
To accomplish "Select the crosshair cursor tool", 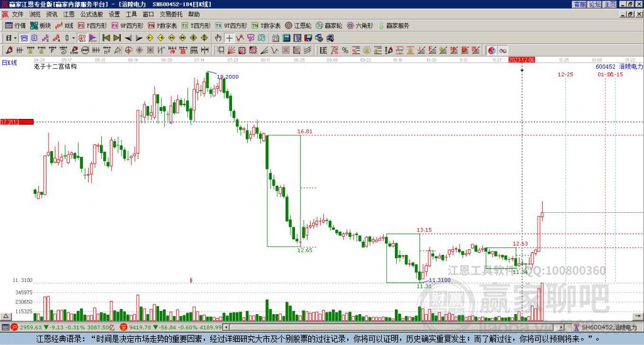I will pyautogui.click(x=229, y=38).
